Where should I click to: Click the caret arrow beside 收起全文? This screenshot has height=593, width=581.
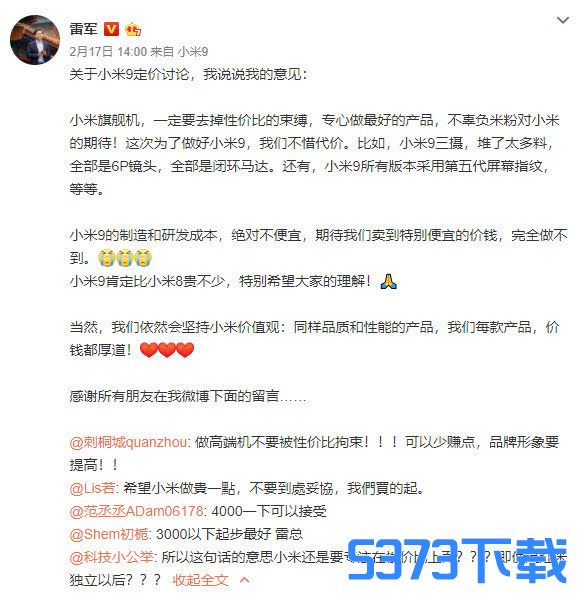245,580
